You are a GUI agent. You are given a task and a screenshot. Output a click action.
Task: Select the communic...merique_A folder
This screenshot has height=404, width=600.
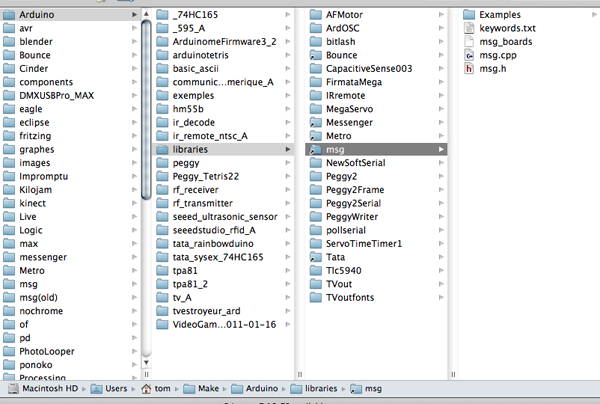click(x=223, y=82)
